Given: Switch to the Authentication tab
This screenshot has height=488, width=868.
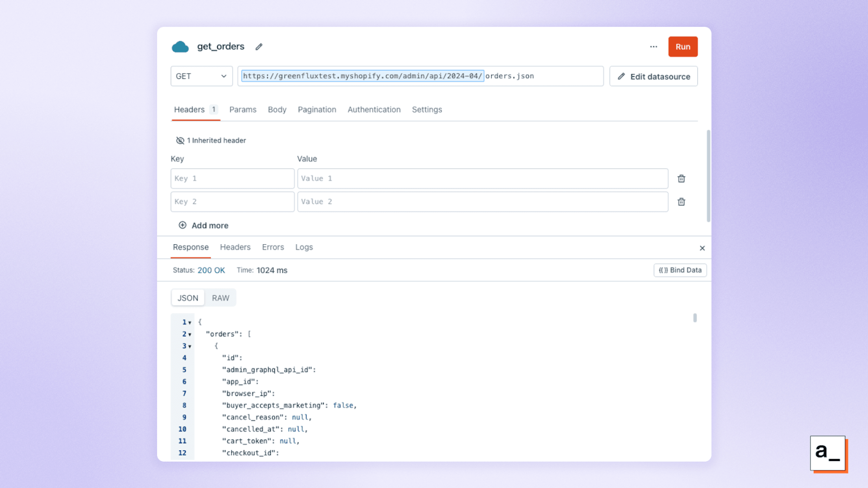Looking at the screenshot, I should click(374, 109).
